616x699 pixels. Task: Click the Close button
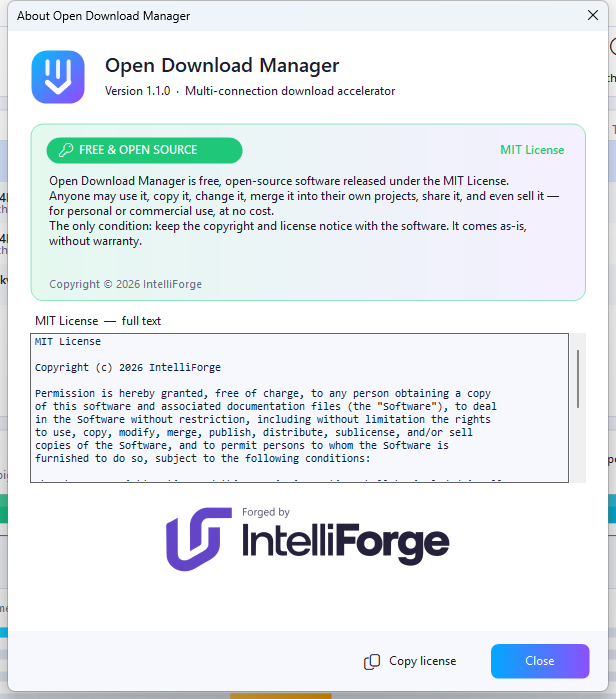click(x=540, y=661)
